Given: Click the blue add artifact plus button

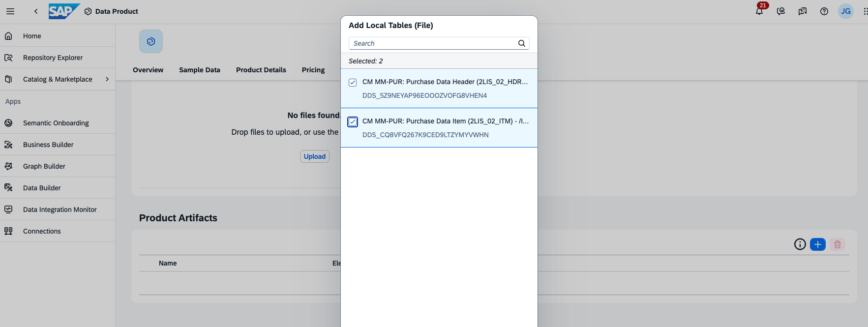Looking at the screenshot, I should click(x=817, y=244).
